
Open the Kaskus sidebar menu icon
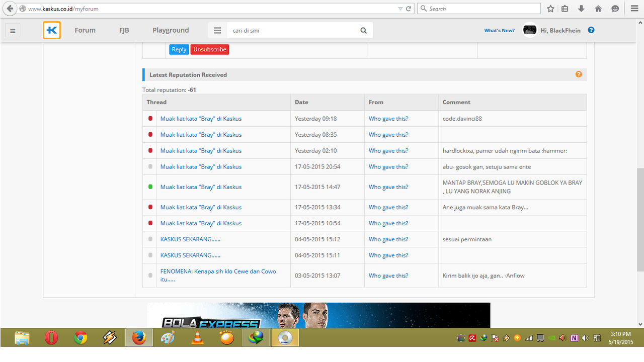click(x=13, y=30)
